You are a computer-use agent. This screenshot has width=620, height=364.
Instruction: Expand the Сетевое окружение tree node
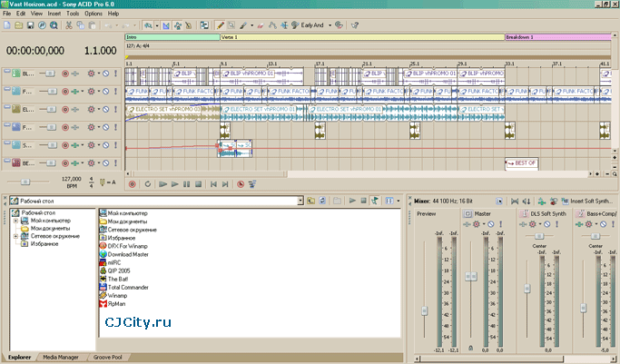pos(15,236)
